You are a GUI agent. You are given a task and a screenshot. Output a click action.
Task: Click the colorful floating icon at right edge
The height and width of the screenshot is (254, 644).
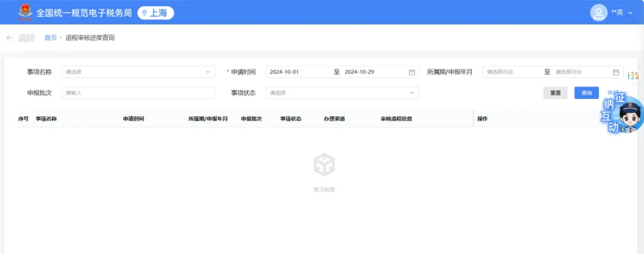click(x=634, y=76)
